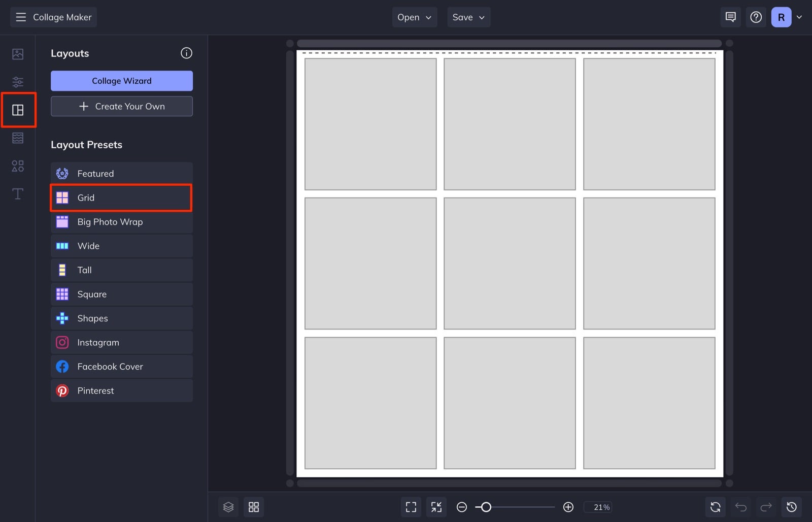The width and height of the screenshot is (812, 522).
Task: Select the Adjustments sidebar icon
Action: point(18,82)
